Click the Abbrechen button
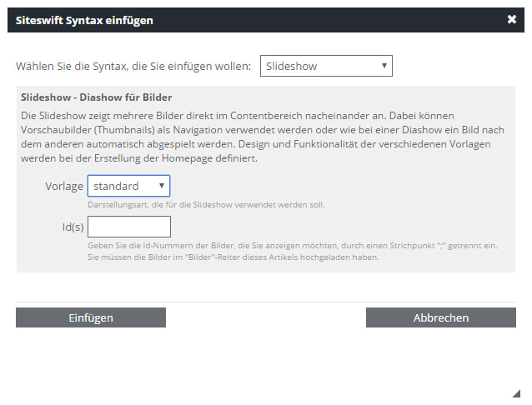The height and width of the screenshot is (405, 532). click(440, 317)
